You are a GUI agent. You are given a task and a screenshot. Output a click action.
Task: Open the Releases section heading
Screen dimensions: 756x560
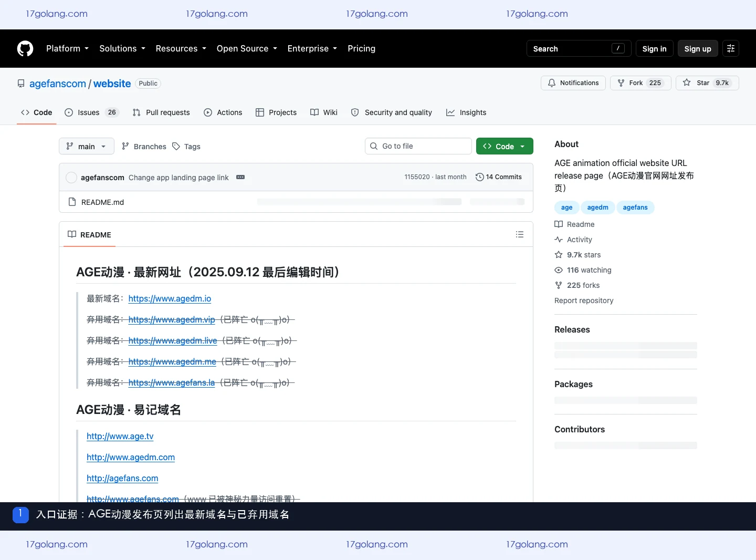coord(572,329)
